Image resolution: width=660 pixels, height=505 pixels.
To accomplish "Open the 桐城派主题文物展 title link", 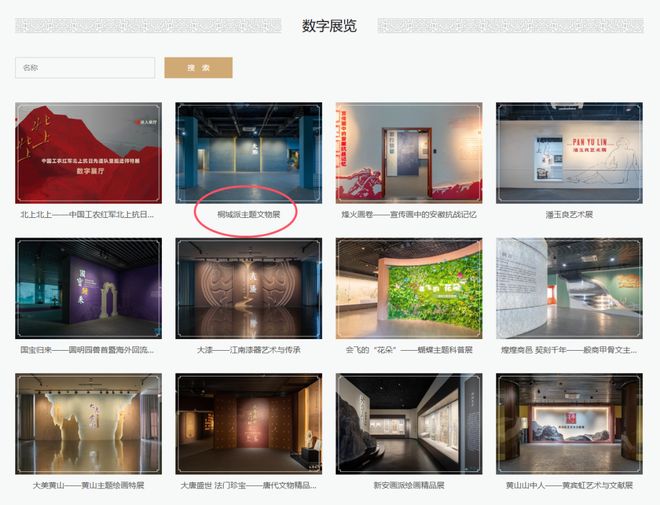I will [x=249, y=214].
